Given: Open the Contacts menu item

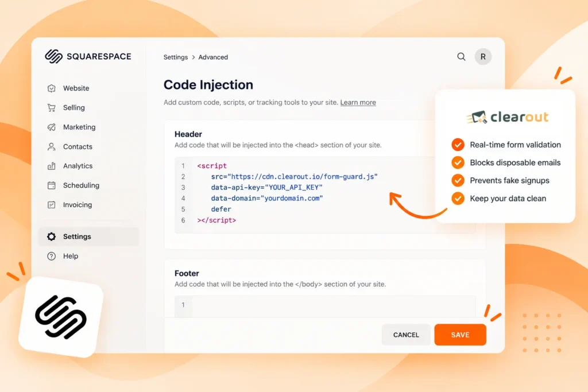Looking at the screenshot, I should 78,146.
